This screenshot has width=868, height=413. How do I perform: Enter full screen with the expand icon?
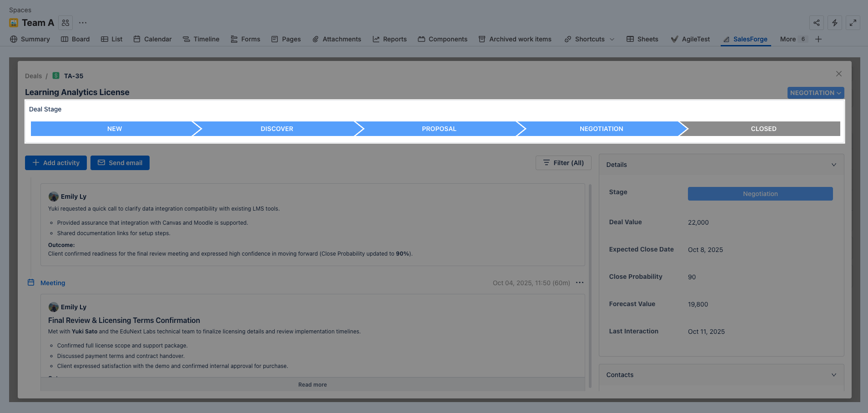pos(853,23)
